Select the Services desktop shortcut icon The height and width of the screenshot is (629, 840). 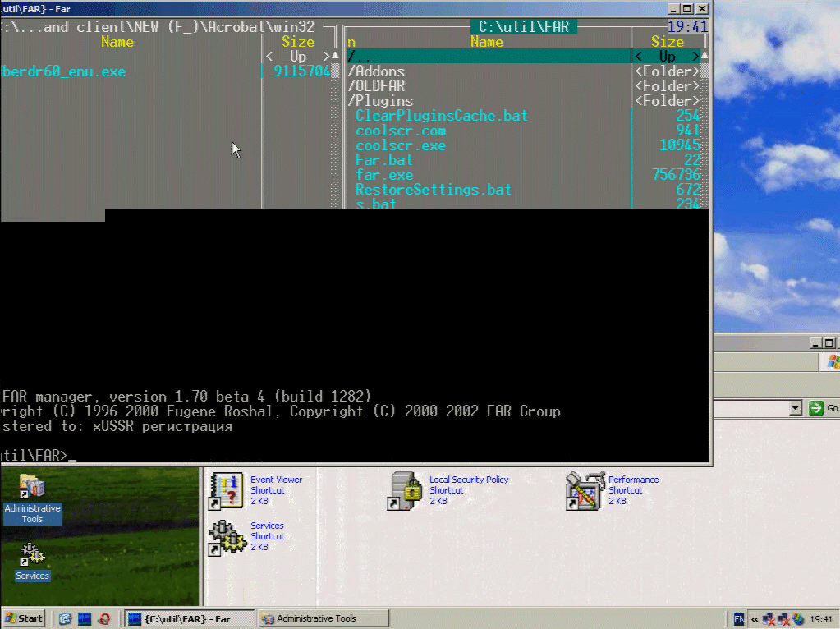click(32, 562)
